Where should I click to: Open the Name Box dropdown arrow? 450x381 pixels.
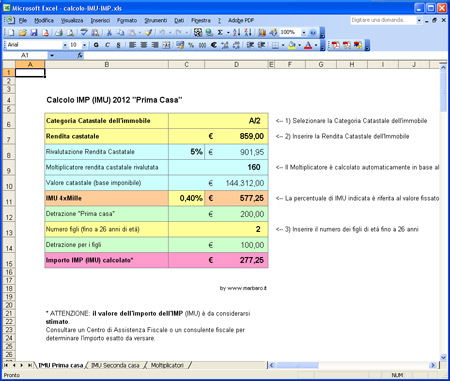tap(52, 55)
